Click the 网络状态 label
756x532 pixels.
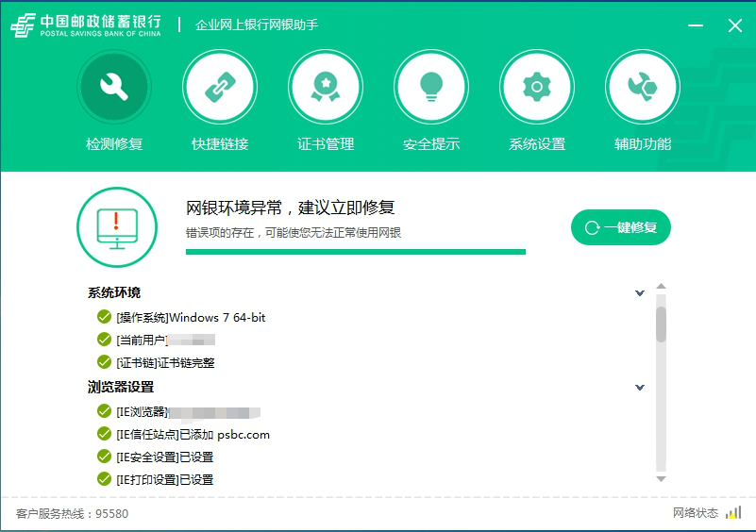tap(696, 513)
